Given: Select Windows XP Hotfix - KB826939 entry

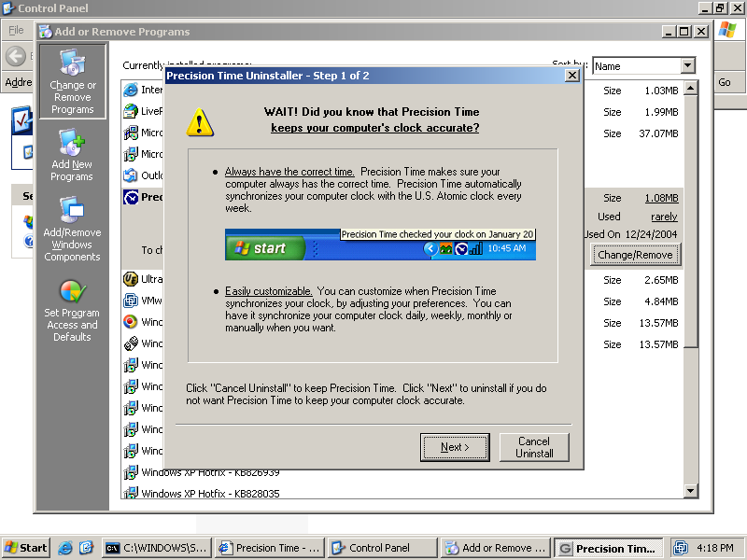Looking at the screenshot, I should point(211,472).
